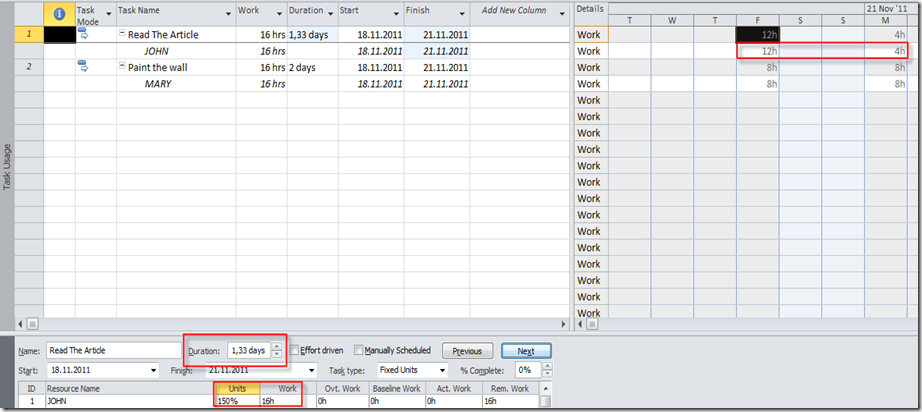Screen dimensions: 922x412
Task: Click the timephased grid horizontal scrollbar
Action: pyautogui.click(x=750, y=324)
